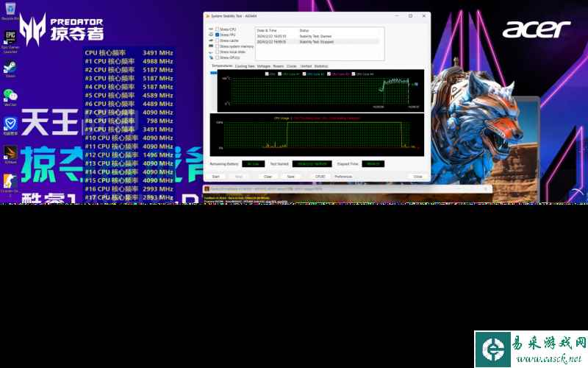This screenshot has height=368, width=588.
Task: Click the Close button at bottom right
Action: (417, 177)
